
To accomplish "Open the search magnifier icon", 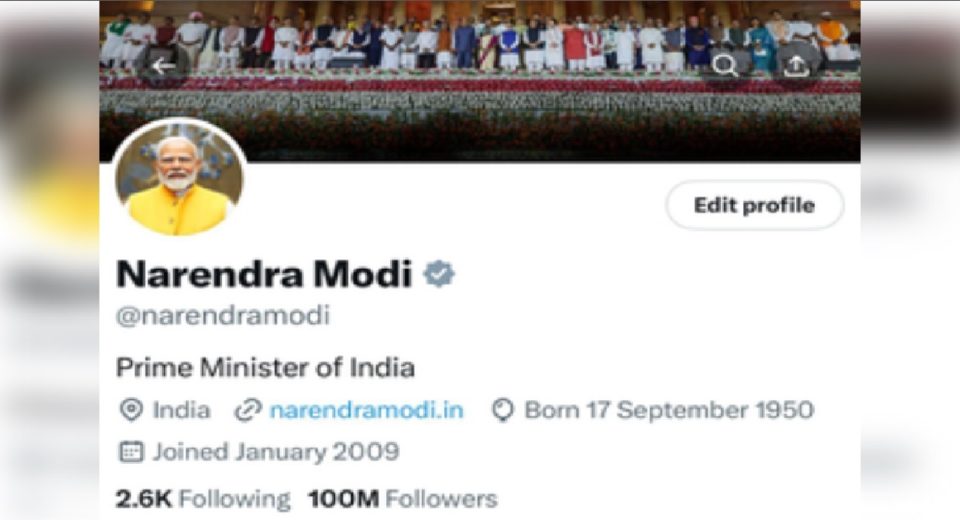I will pyautogui.click(x=725, y=66).
